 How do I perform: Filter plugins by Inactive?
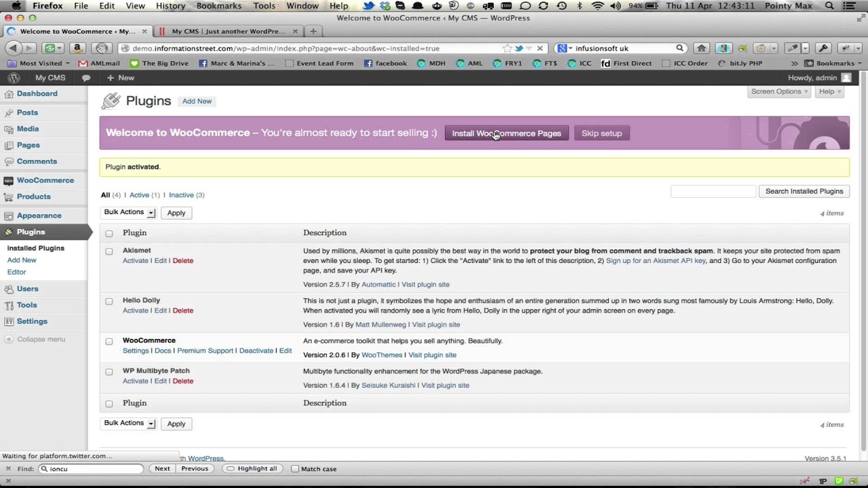pyautogui.click(x=181, y=195)
